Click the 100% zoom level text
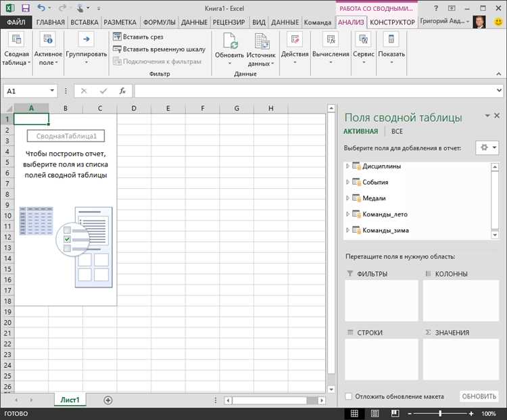 [489, 413]
